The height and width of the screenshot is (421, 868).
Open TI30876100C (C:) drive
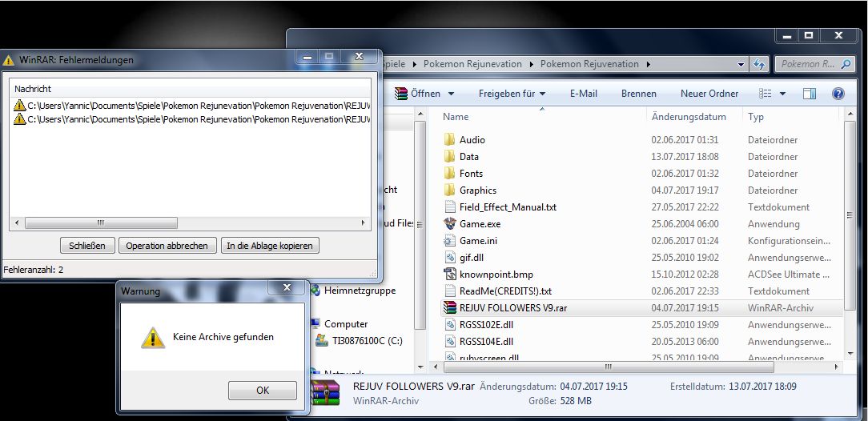368,341
